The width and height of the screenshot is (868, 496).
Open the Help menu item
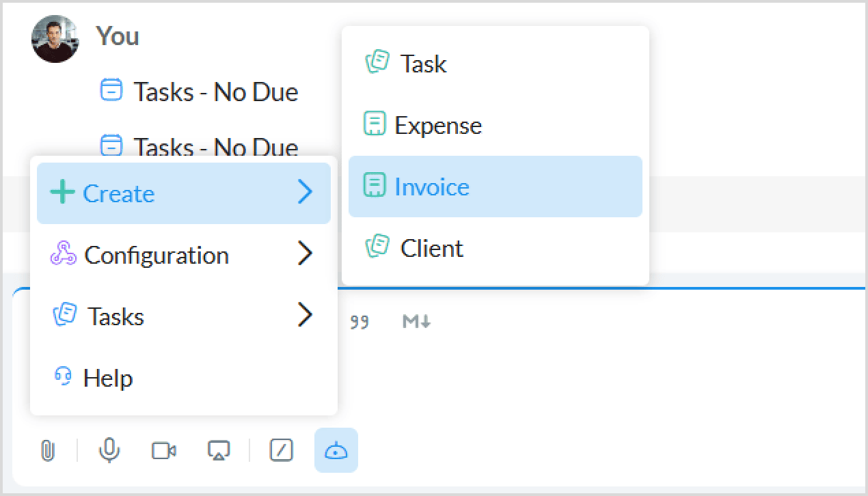(x=107, y=378)
